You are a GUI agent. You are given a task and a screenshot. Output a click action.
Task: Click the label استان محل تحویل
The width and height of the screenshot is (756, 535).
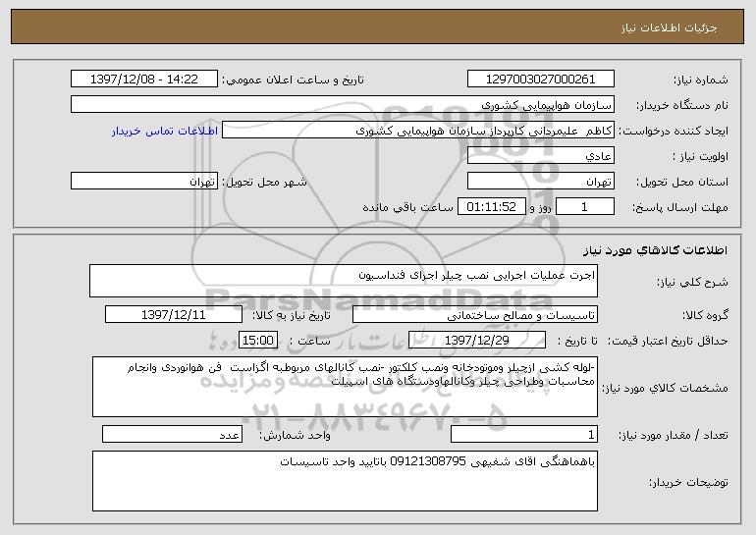[x=682, y=182]
